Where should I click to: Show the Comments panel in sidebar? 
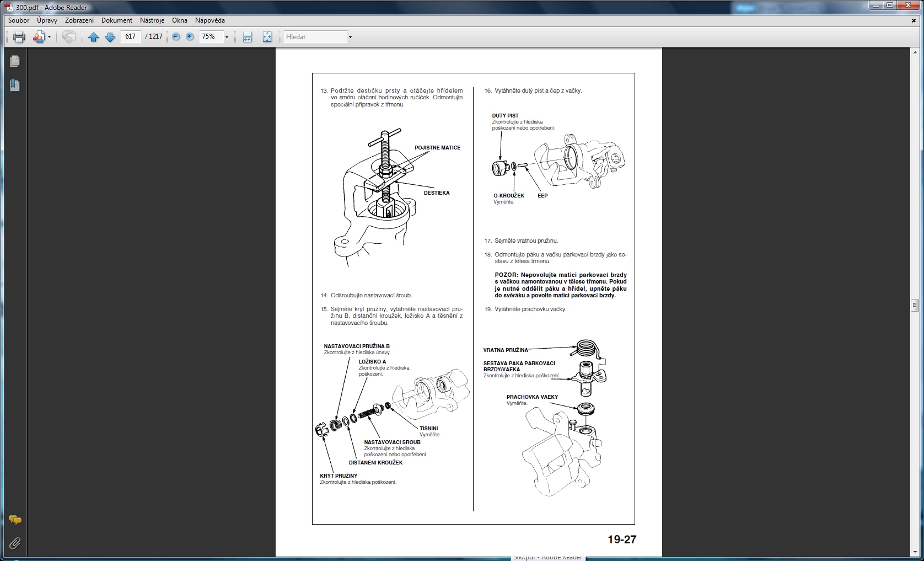pyautogui.click(x=15, y=520)
